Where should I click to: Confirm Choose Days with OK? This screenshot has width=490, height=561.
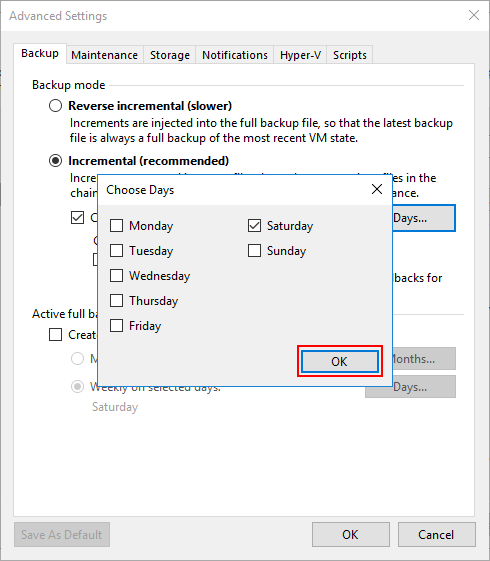click(339, 361)
